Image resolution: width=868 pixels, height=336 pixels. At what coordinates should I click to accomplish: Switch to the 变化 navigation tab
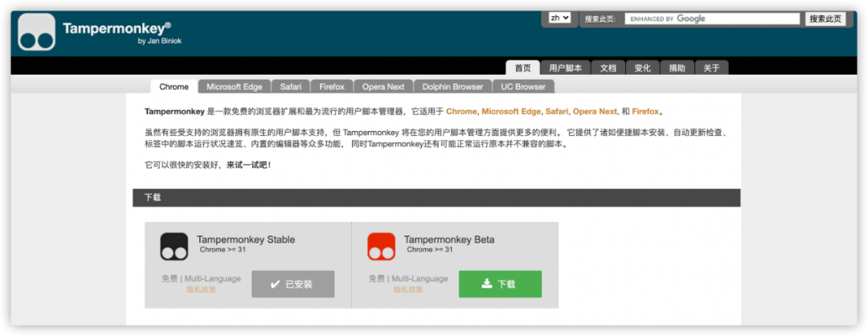[643, 68]
